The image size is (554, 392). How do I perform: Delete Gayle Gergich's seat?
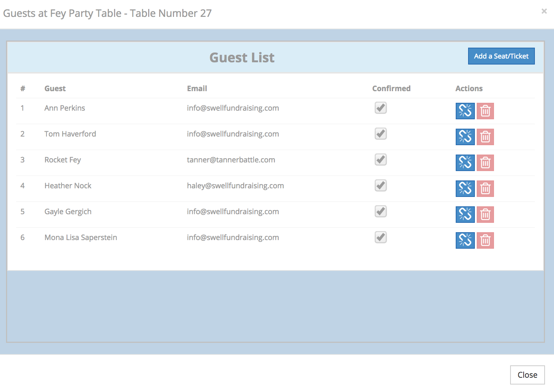pos(485,215)
